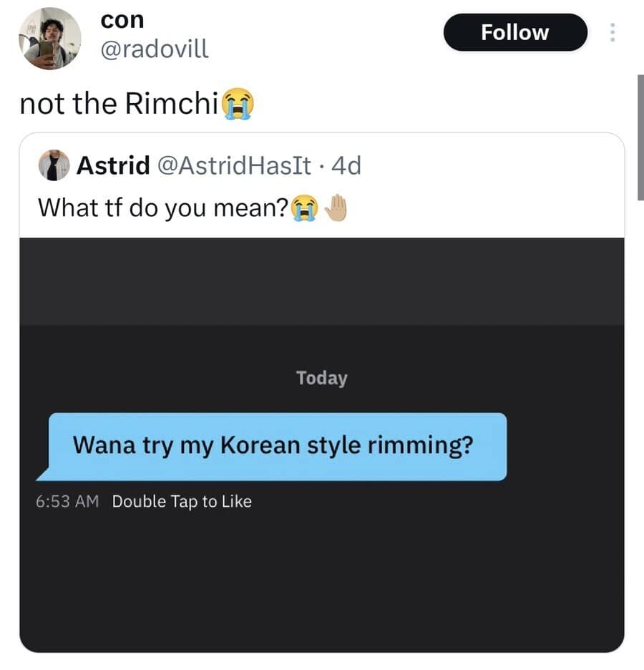Click the tweet text not the Rimchi
Image resolution: width=644 pixels, height=670 pixels.
tap(118, 103)
